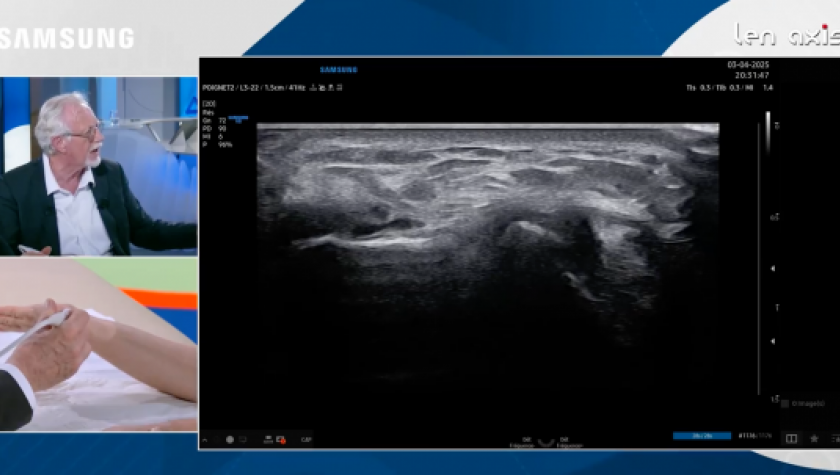840x475 pixels.
Task: Select the [2D] mode label
Action: tap(209, 103)
